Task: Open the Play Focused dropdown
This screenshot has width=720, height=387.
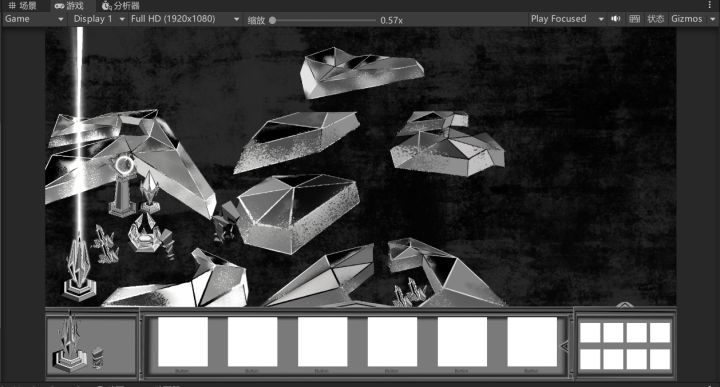Action: pyautogui.click(x=567, y=19)
